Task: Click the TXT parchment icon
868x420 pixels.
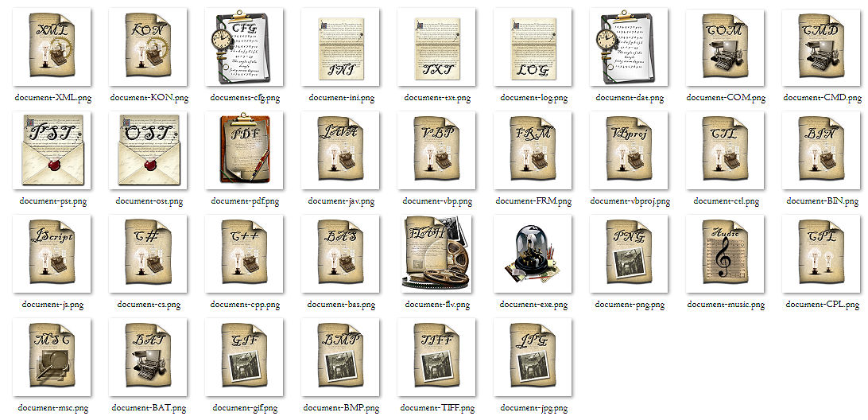Action: pyautogui.click(x=436, y=47)
